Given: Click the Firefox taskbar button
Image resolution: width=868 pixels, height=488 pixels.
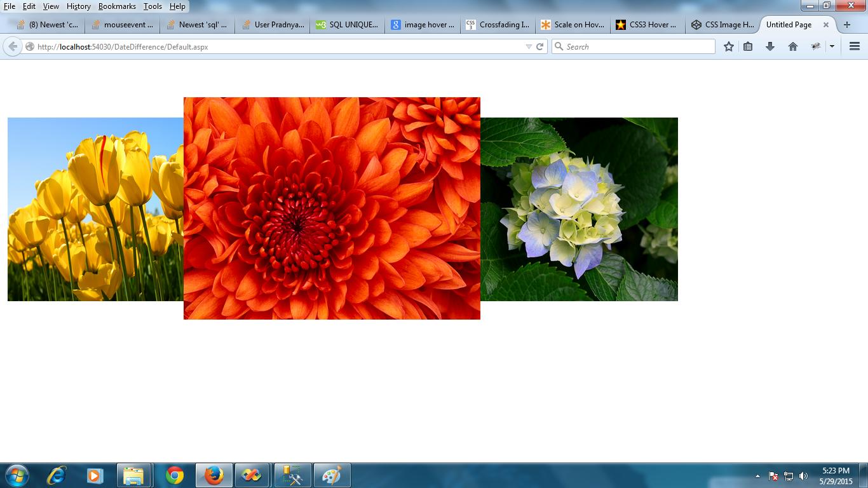Looking at the screenshot, I should pyautogui.click(x=214, y=475).
